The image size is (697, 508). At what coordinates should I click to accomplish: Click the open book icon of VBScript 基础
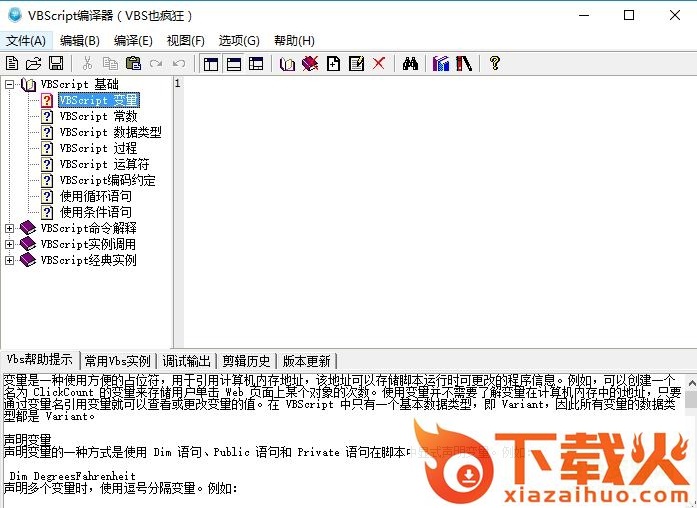click(28, 84)
